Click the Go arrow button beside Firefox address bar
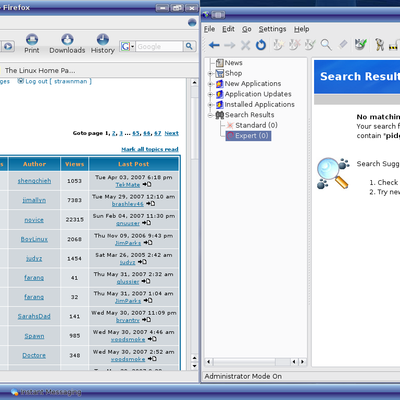This screenshot has width=400, height=400. (x=8, y=46)
